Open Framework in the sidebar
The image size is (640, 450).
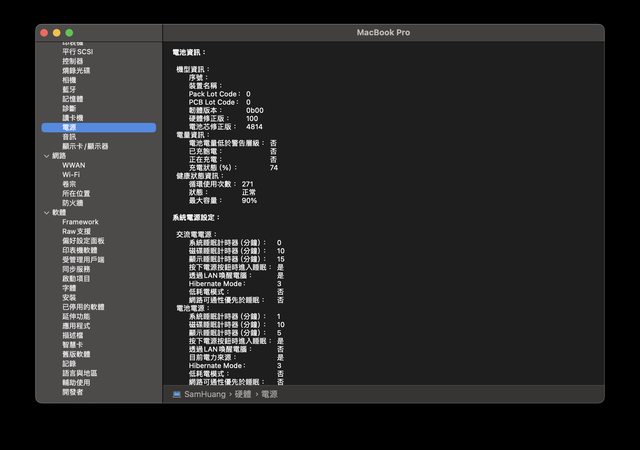(x=80, y=222)
